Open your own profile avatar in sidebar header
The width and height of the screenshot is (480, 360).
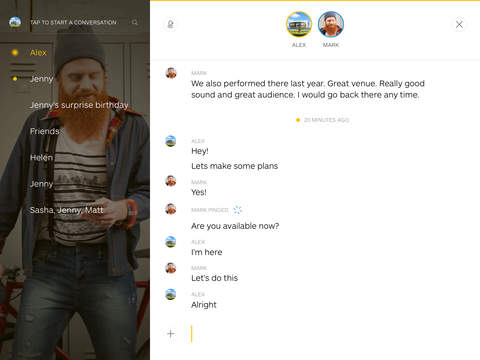pos(15,22)
